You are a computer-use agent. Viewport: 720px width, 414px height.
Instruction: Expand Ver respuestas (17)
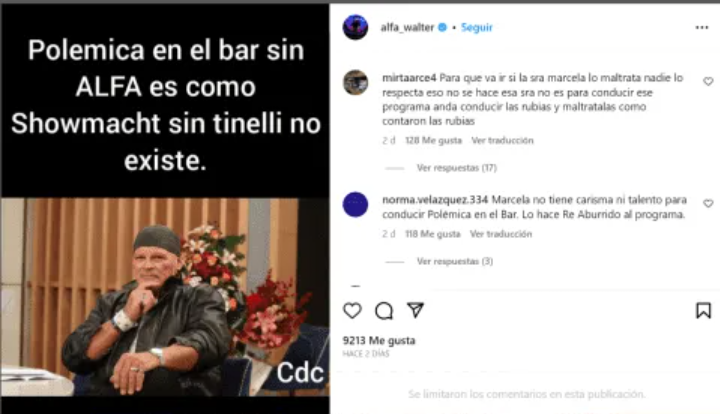(x=456, y=168)
